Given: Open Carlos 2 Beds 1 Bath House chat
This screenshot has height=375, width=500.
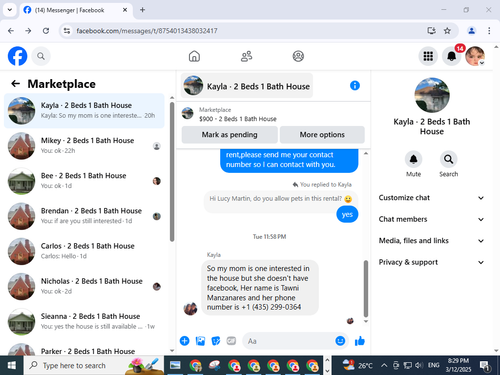Looking at the screenshot, I should 84,251.
